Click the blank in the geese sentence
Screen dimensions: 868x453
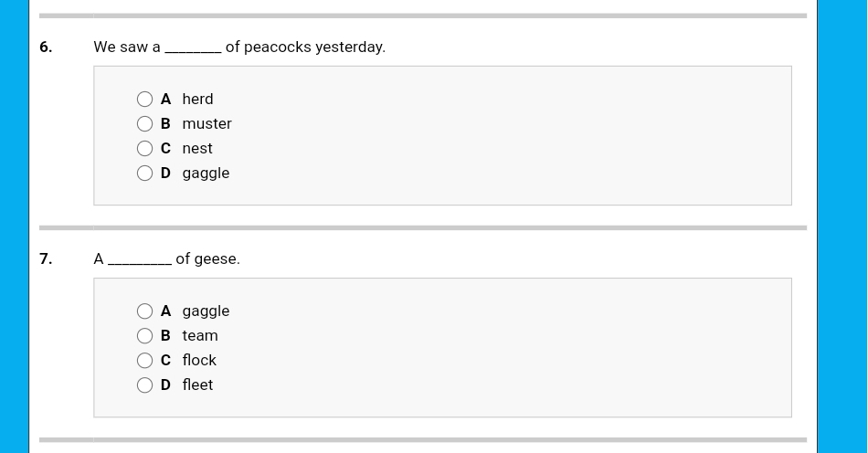click(140, 259)
